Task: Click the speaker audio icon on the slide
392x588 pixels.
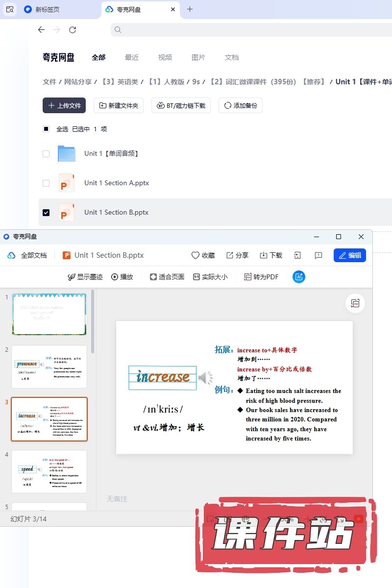Action: 206,378
